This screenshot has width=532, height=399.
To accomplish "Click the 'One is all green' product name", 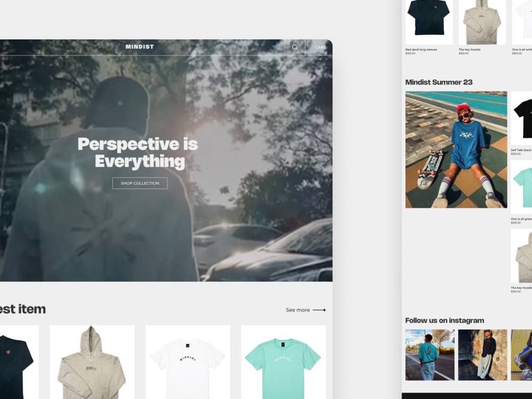I will pyautogui.click(x=521, y=219).
